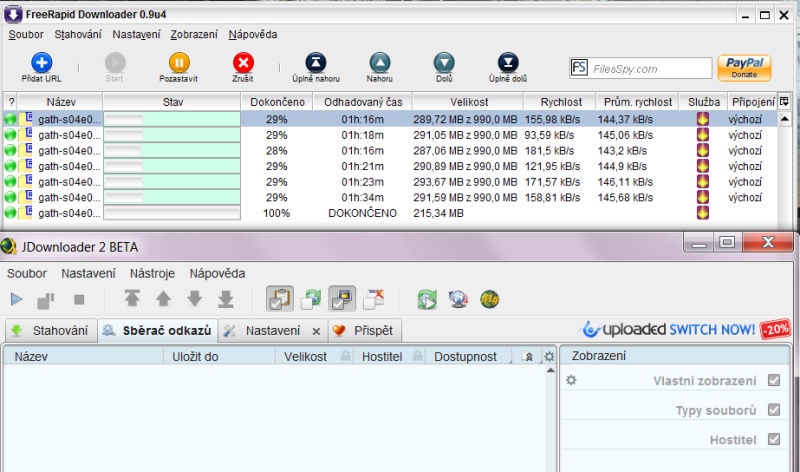
Task: Open the column chooser icon in FreeRapid table
Action: pyautogui.click(x=784, y=102)
